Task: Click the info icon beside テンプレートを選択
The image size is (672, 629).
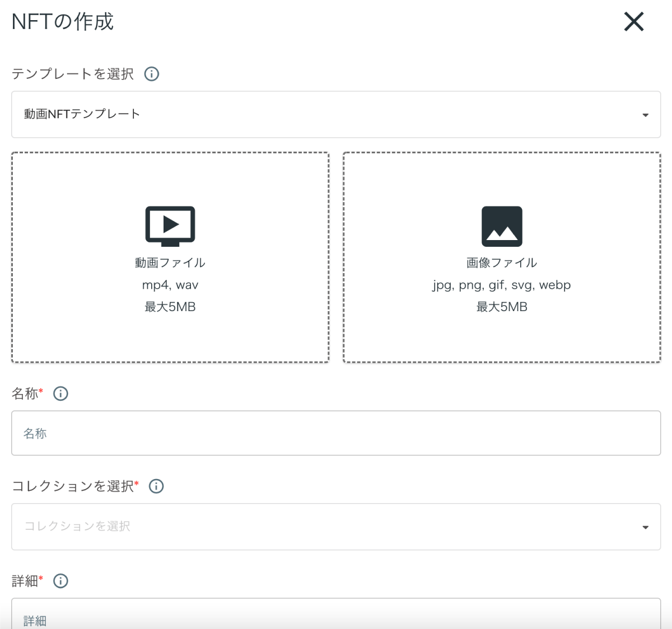Action: pyautogui.click(x=151, y=73)
